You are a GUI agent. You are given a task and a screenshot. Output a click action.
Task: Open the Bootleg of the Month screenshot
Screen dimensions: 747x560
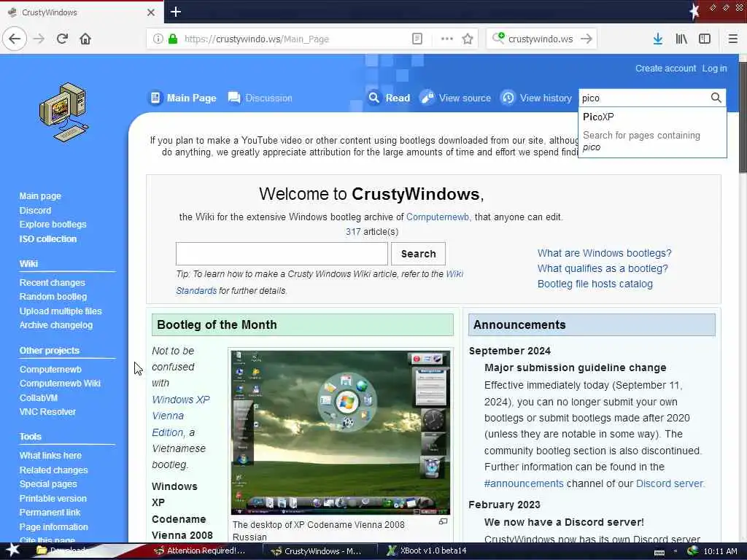340,432
